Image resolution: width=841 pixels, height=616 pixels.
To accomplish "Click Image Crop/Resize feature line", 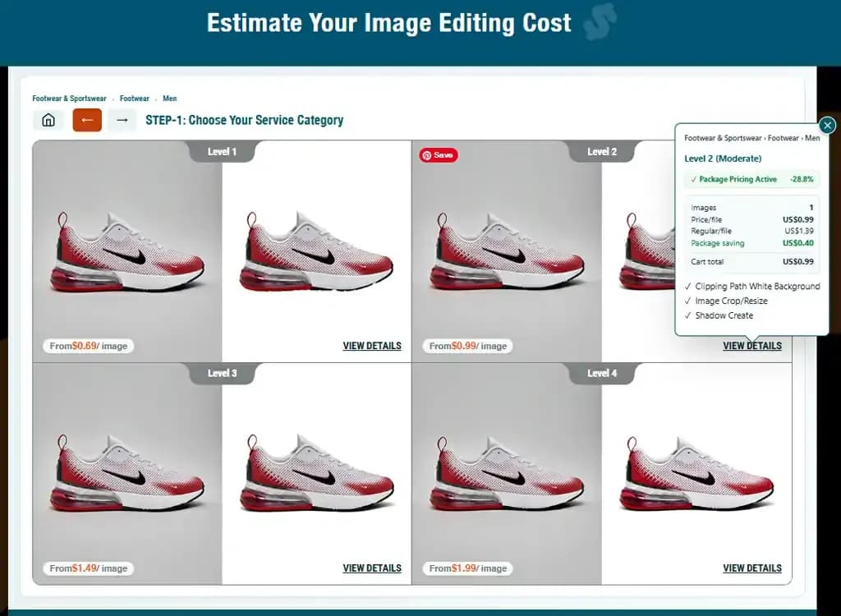I will (726, 301).
